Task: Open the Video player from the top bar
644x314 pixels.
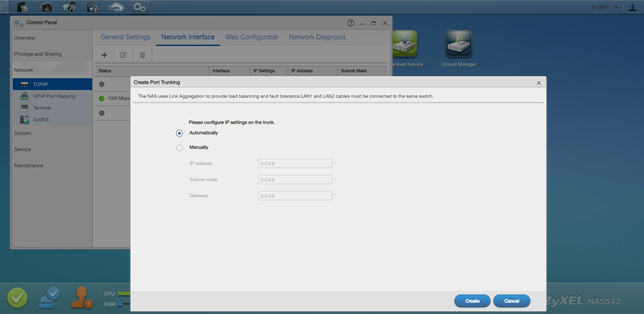Action: click(93, 7)
